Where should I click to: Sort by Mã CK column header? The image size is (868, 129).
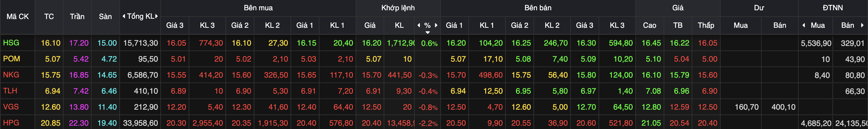click(17, 17)
